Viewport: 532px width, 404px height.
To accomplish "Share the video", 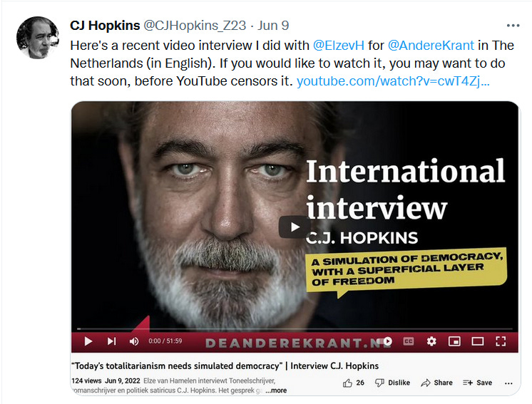I will click(436, 383).
